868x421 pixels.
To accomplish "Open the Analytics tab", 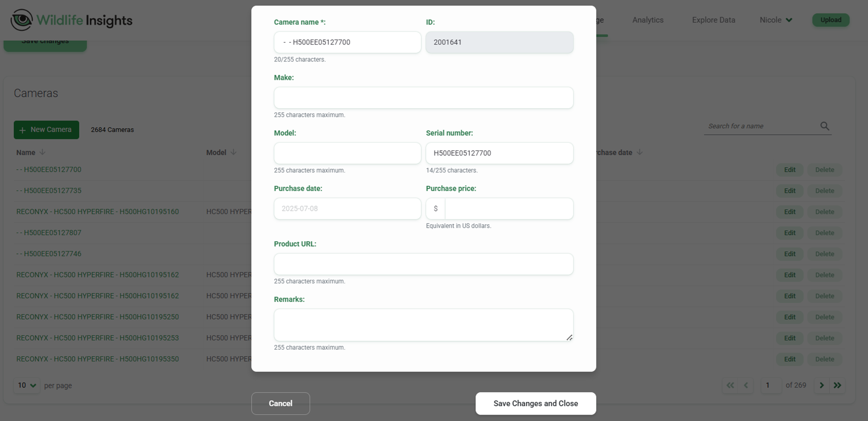I will [647, 20].
